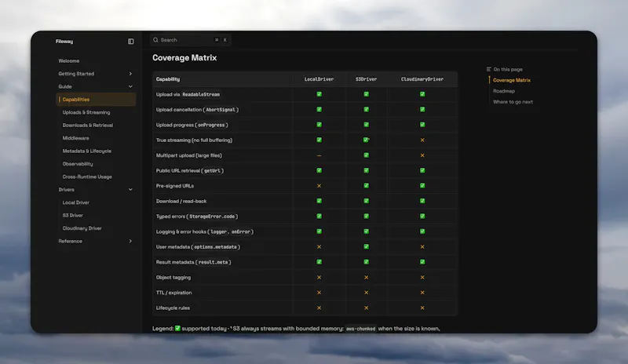Open Cross-Runtime Usage page
The width and height of the screenshot is (628, 364).
coord(87,177)
